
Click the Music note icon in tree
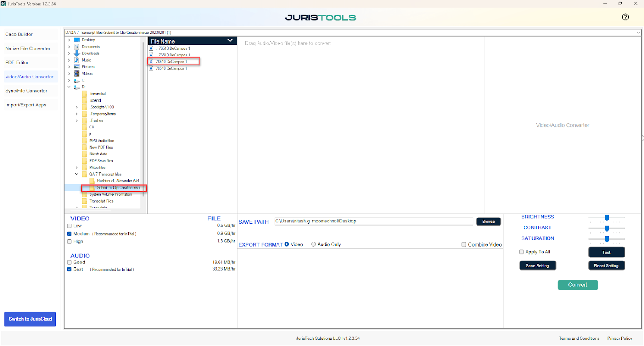[77, 60]
